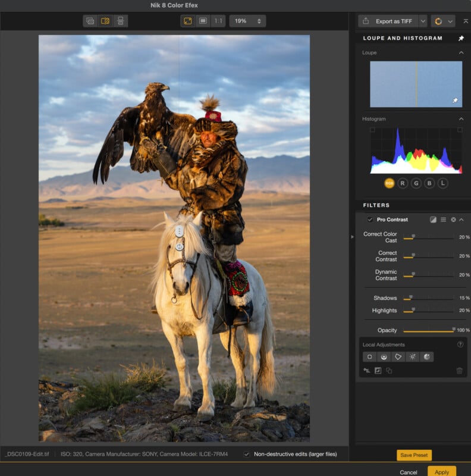471x476 pixels.
Task: Uncheck Non-destructive edits option
Action: pyautogui.click(x=247, y=454)
